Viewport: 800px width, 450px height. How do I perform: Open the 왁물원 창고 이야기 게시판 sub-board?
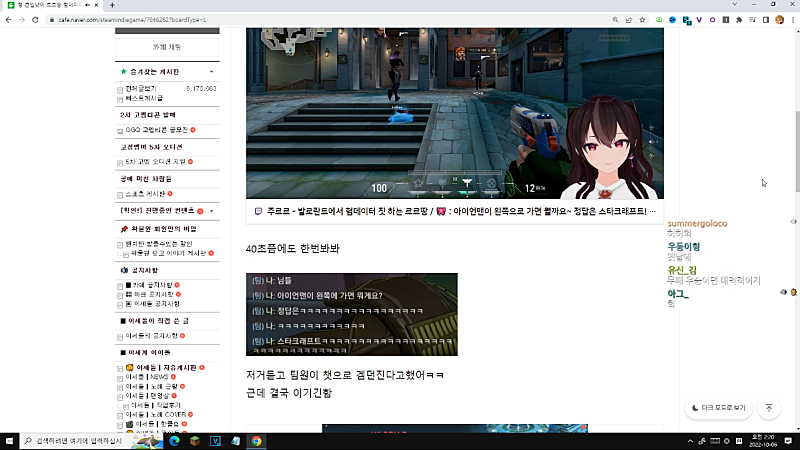pos(169,253)
